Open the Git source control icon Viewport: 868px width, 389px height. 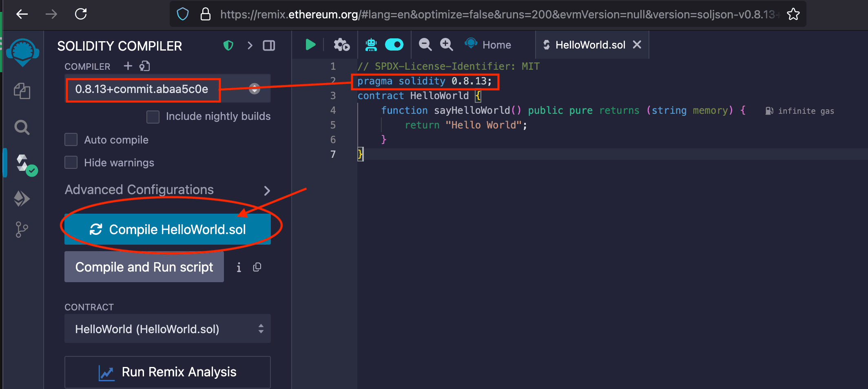22,230
